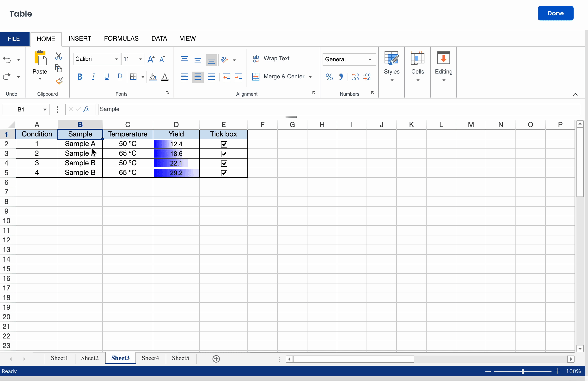Viewport: 588px width, 381px height.
Task: Open the Calibri font name dropdown
Action: click(x=116, y=59)
